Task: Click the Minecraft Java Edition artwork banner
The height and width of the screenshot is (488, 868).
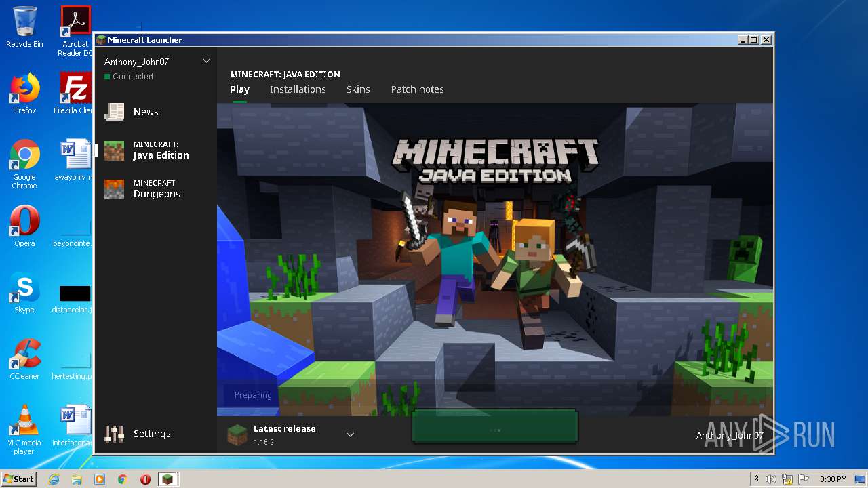Action: (x=495, y=260)
